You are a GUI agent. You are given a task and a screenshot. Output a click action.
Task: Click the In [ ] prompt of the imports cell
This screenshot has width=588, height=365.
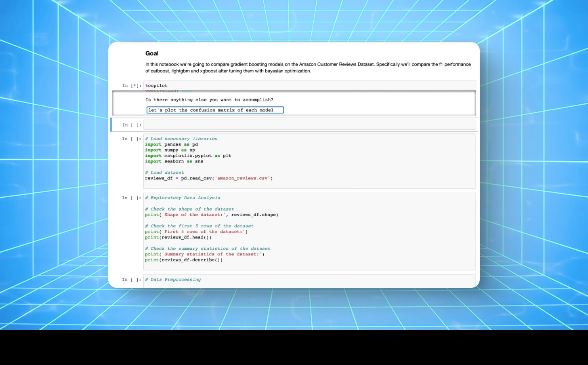[x=131, y=139]
